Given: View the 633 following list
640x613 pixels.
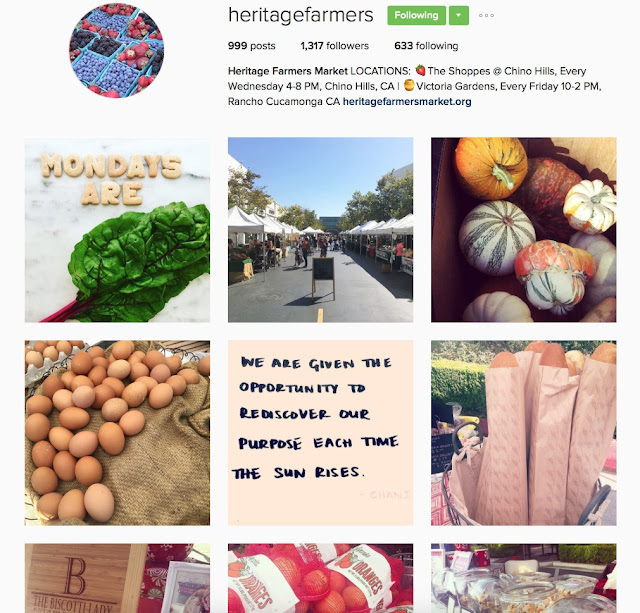Looking at the screenshot, I should click(x=426, y=46).
